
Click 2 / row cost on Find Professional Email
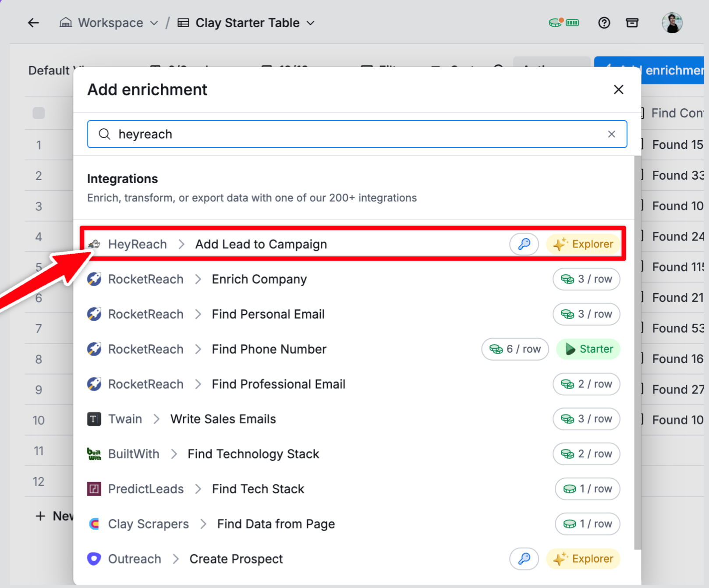click(586, 384)
